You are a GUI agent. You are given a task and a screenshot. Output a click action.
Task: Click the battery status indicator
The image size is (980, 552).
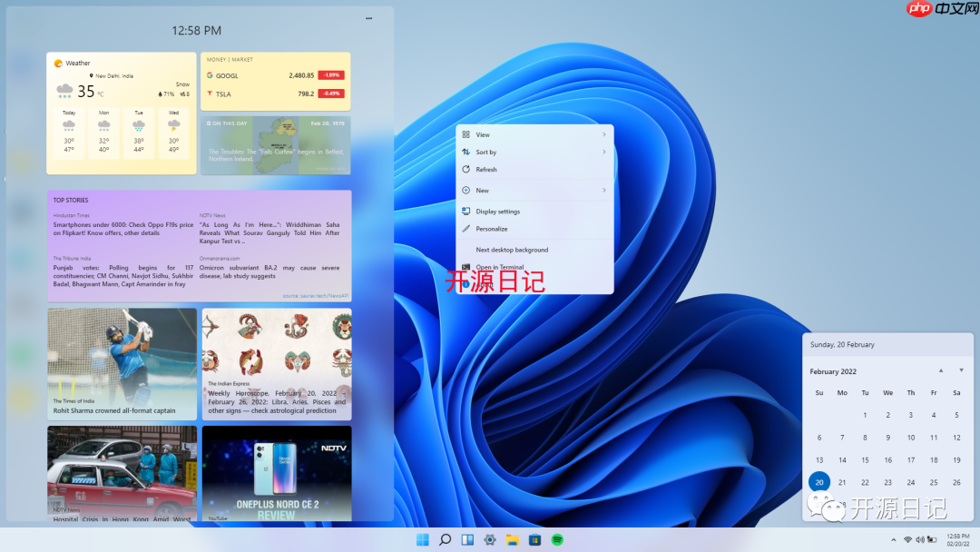point(933,539)
